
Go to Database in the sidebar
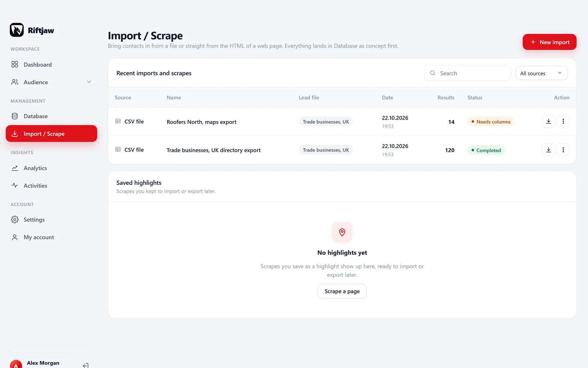click(x=51, y=116)
